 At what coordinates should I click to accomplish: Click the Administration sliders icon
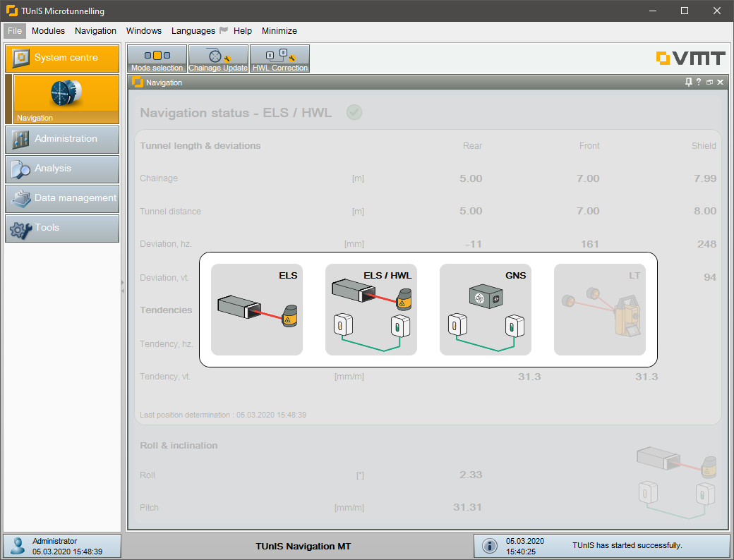click(x=20, y=140)
